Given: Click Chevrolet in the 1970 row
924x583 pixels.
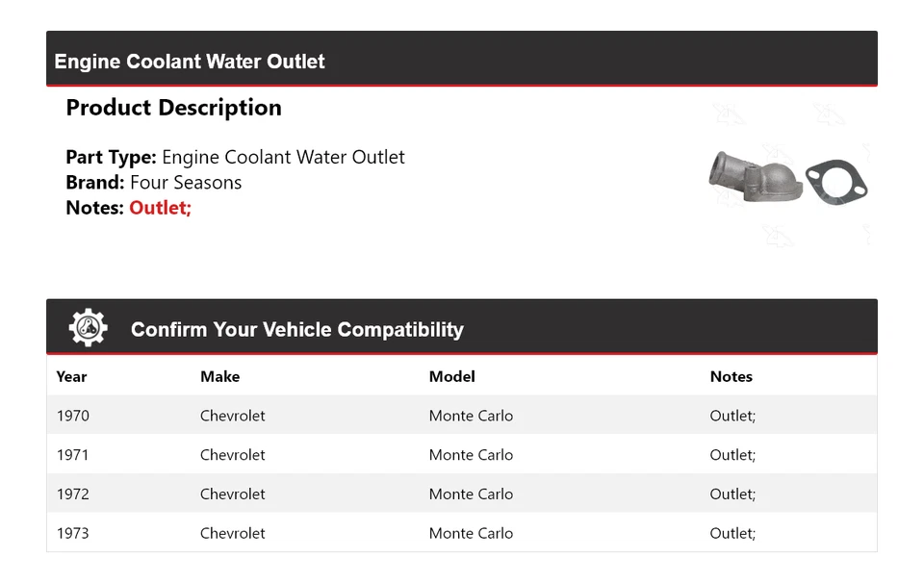Looking at the screenshot, I should click(x=232, y=416).
